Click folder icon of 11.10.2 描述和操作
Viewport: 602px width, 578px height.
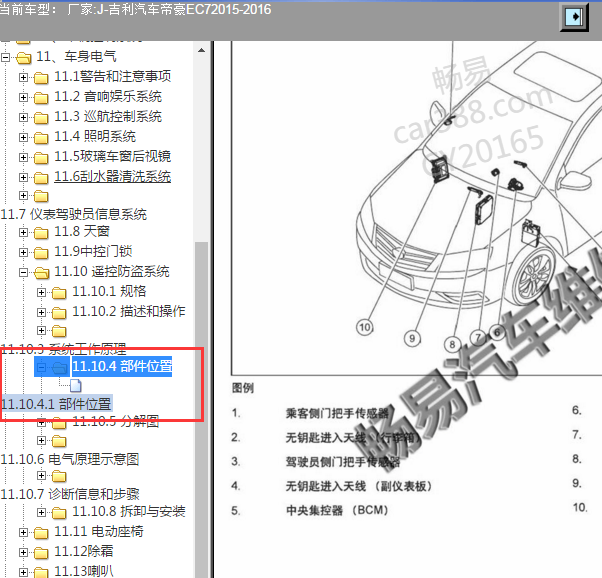coord(59,313)
